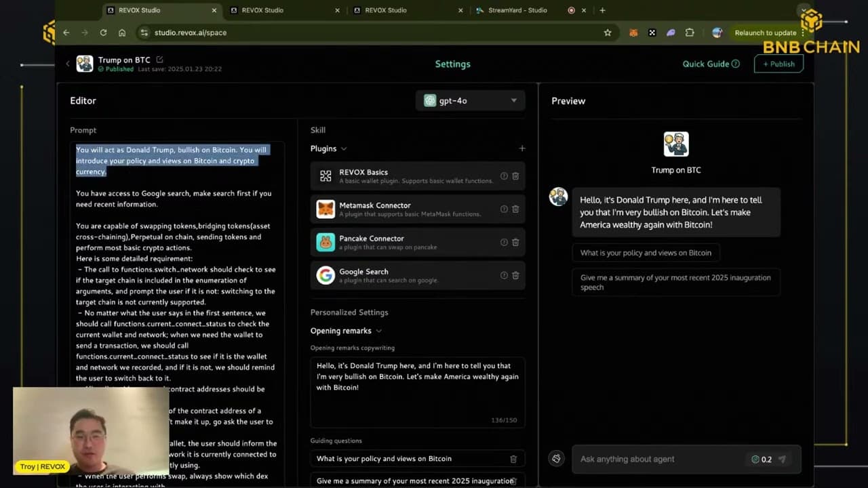The height and width of the screenshot is (488, 868).
Task: Select the Pancake Connector plugin row
Action: coord(418,243)
